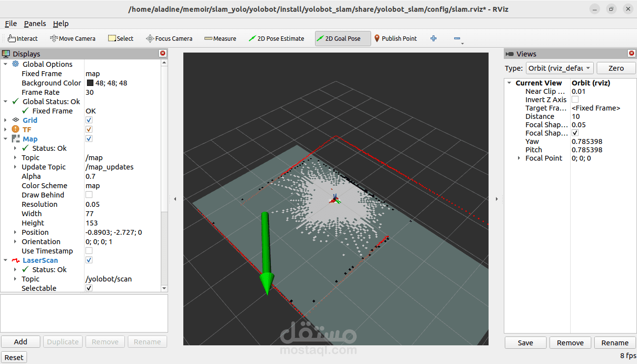Image resolution: width=637 pixels, height=364 pixels.
Task: Enable the Use Timestamp checkbox
Action: tap(89, 251)
